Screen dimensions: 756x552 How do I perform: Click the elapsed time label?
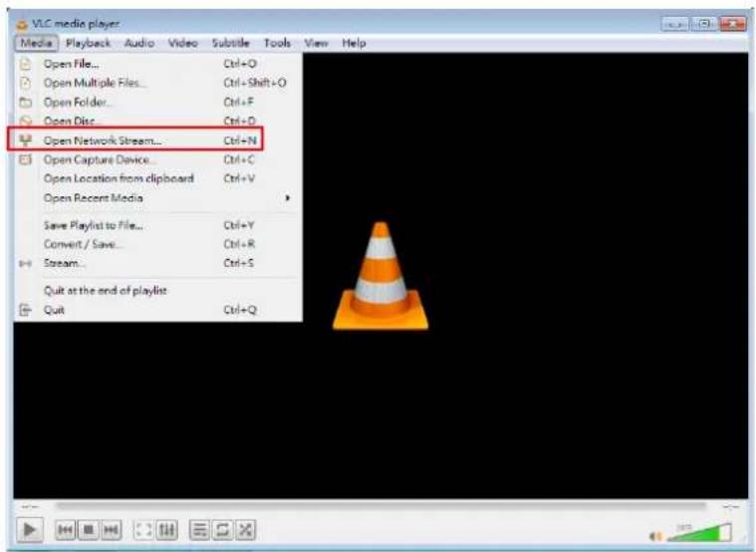point(30,506)
